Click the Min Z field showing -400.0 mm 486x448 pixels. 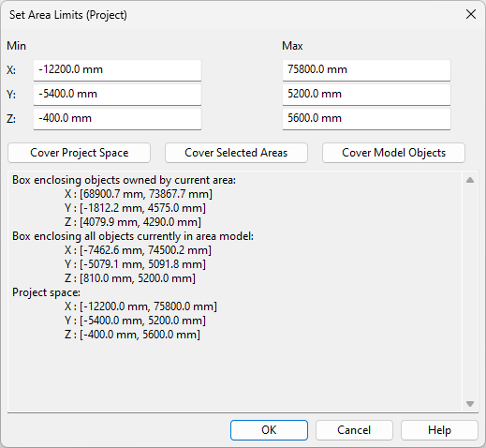[117, 119]
